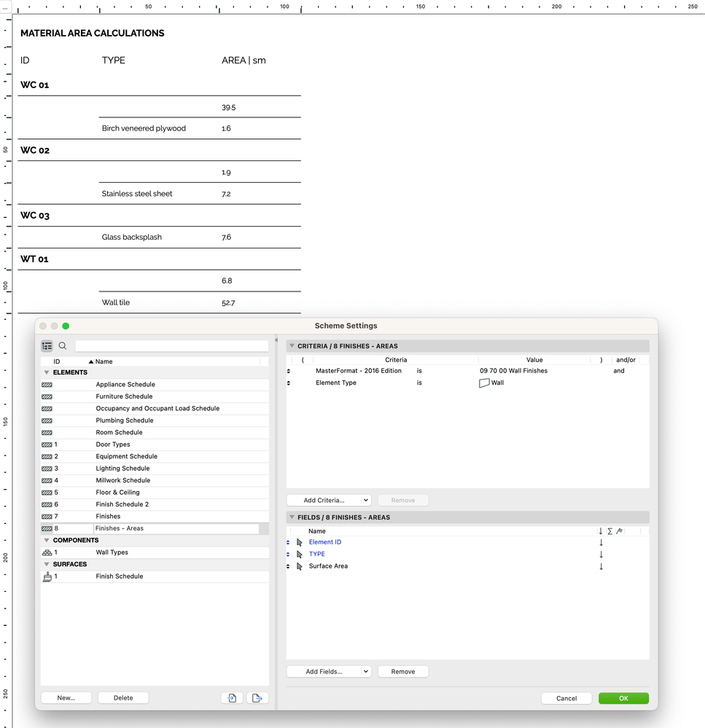This screenshot has height=728, width=705.
Task: Collapse the ELEMENTS group
Action: (x=47, y=372)
